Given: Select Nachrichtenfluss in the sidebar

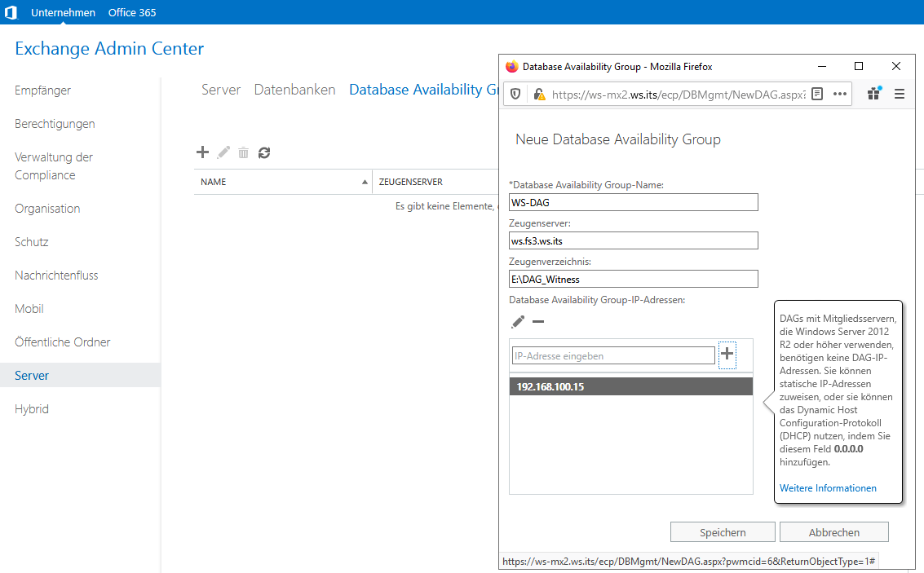Looking at the screenshot, I should point(56,275).
